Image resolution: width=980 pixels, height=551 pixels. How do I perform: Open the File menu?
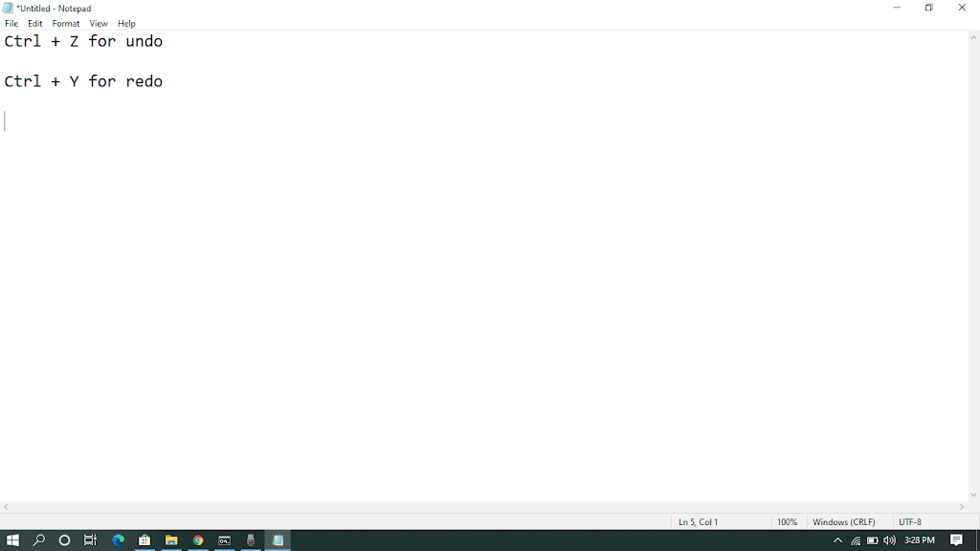coord(11,23)
